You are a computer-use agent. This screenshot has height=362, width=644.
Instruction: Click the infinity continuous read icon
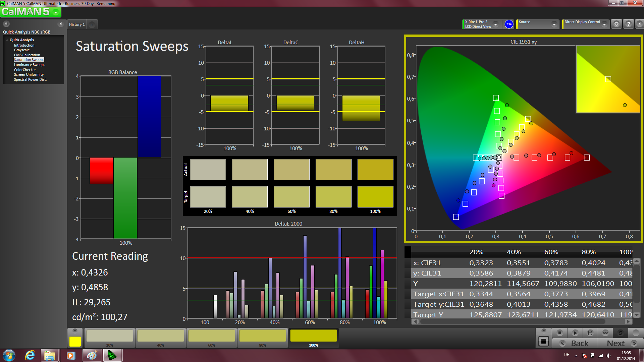(605, 333)
